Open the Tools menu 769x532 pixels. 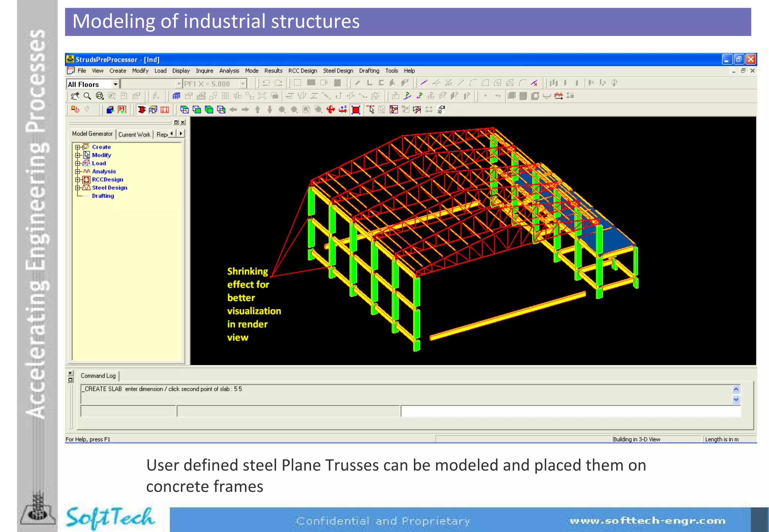click(x=392, y=71)
